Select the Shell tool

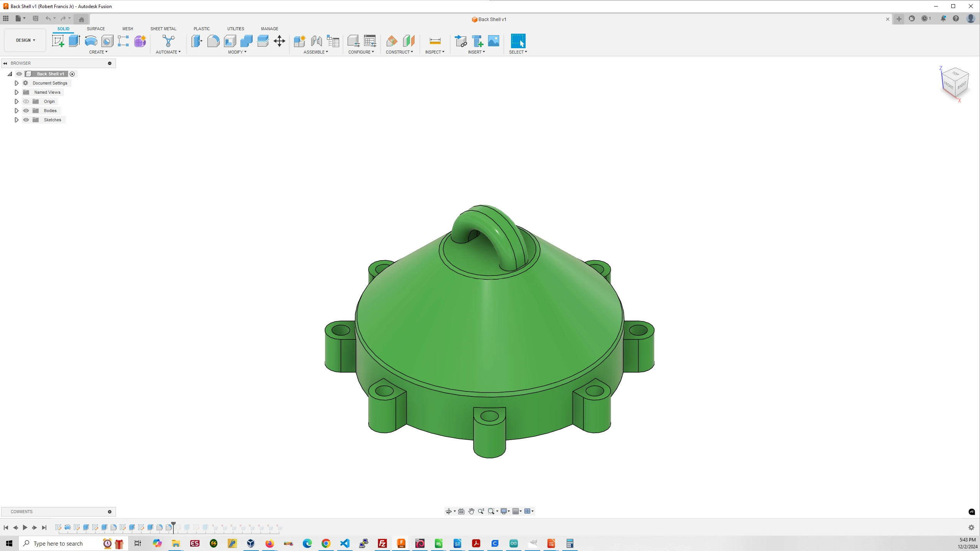click(230, 41)
